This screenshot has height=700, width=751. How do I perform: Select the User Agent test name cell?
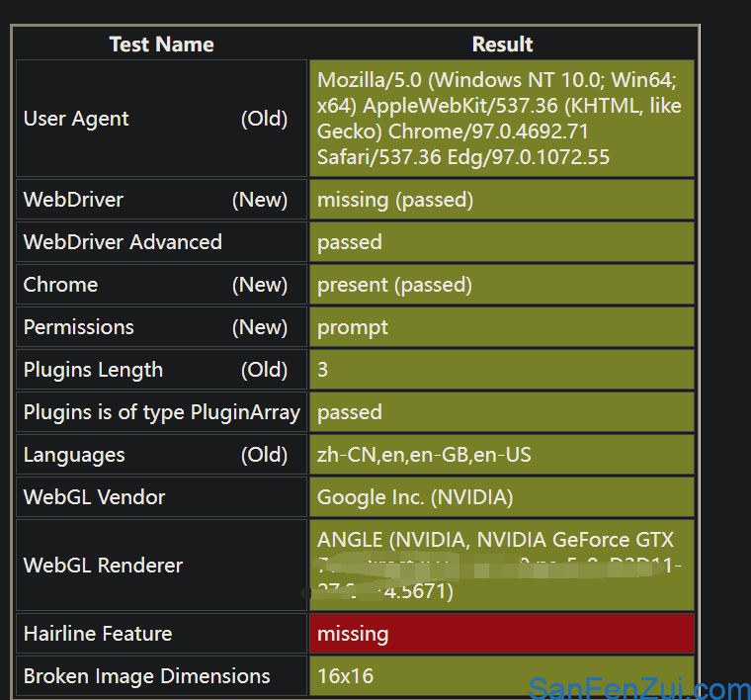click(x=161, y=119)
